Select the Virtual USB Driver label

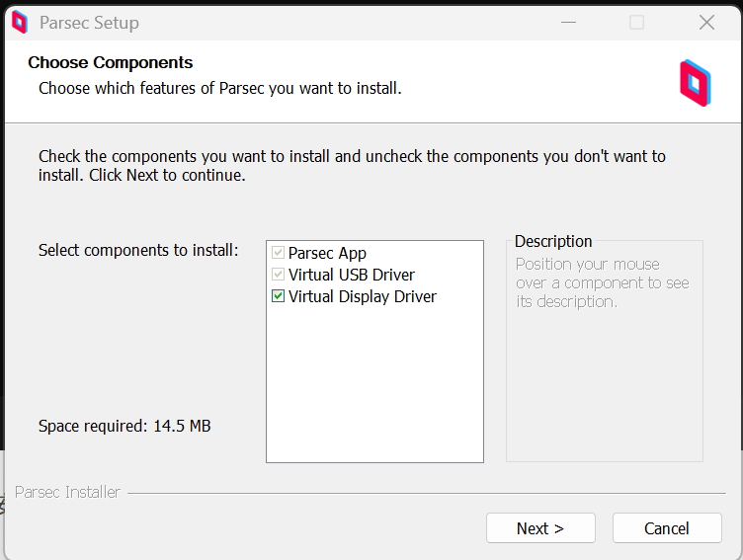(351, 275)
